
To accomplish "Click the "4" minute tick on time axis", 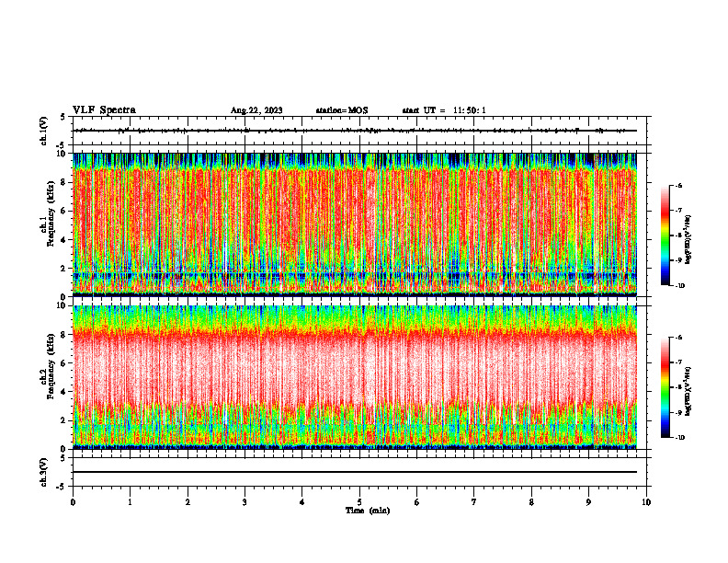I will point(302,502).
